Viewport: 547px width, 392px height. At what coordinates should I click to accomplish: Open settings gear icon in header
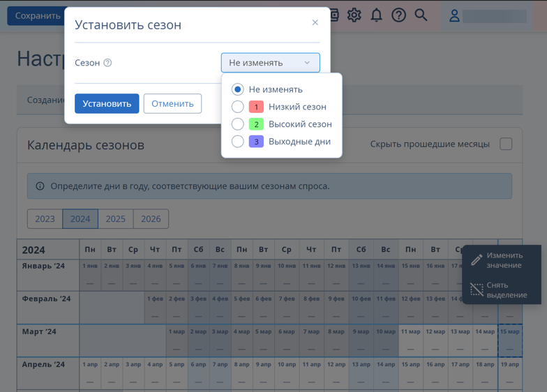point(354,15)
